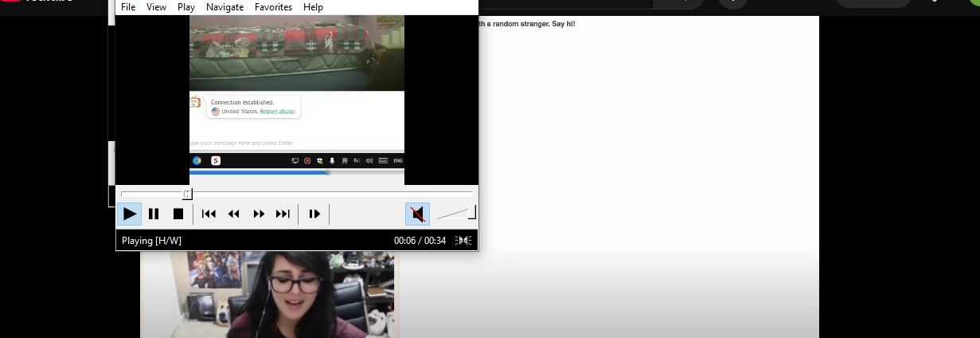The width and height of the screenshot is (980, 338).
Task: Click the seek bar position handle
Action: point(187,194)
